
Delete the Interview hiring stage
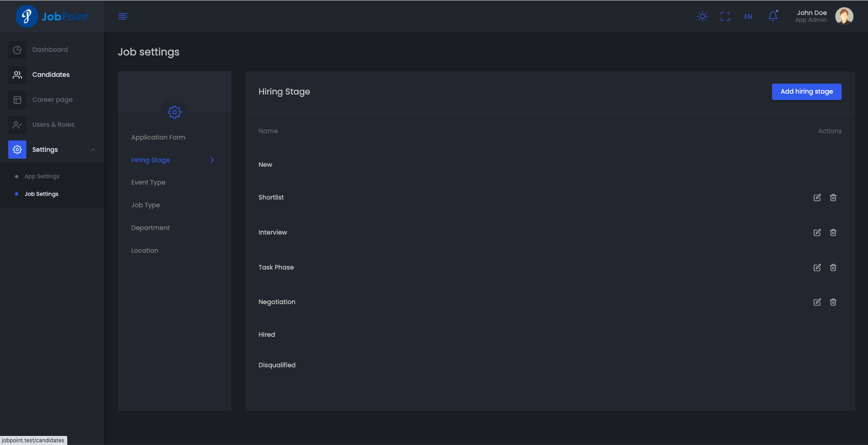click(x=833, y=232)
